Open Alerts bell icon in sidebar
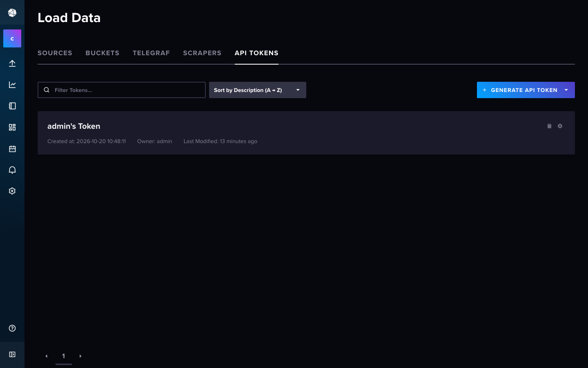This screenshot has height=368, width=588. [x=12, y=170]
